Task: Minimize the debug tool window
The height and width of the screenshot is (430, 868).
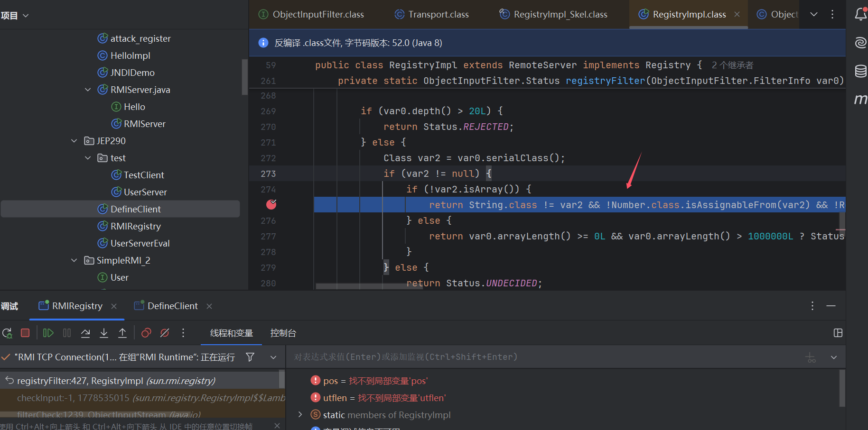Action: 831,306
